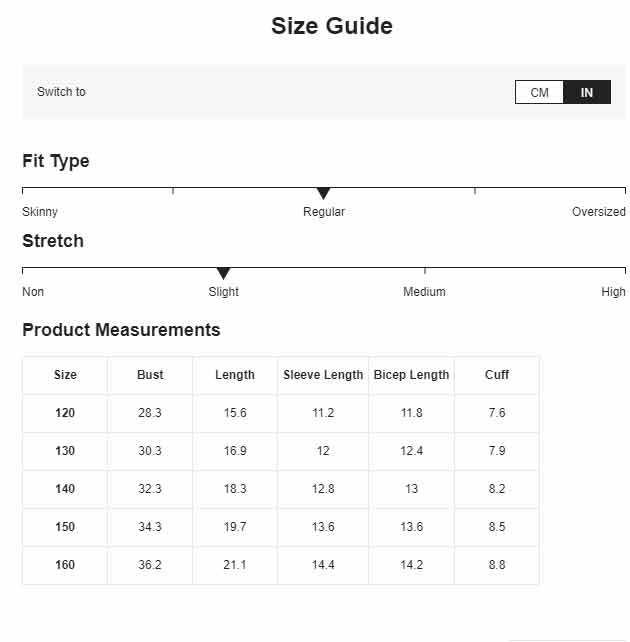Click the Size column header
The height and width of the screenshot is (642, 630).
(65, 375)
